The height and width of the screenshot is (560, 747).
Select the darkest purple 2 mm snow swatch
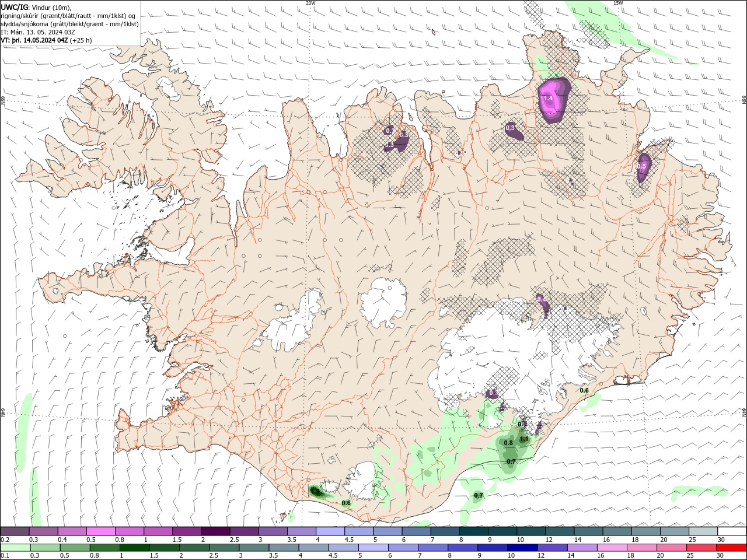215,531
